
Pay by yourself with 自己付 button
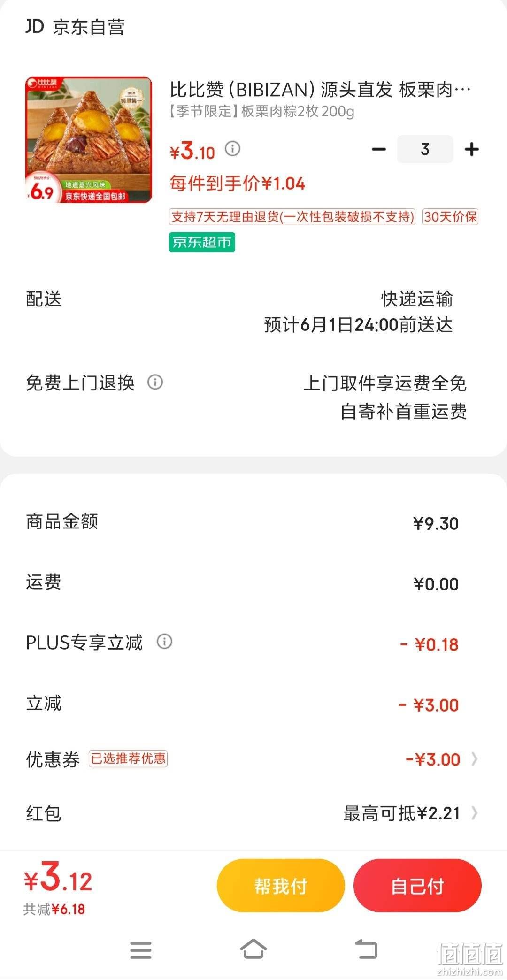click(x=417, y=886)
